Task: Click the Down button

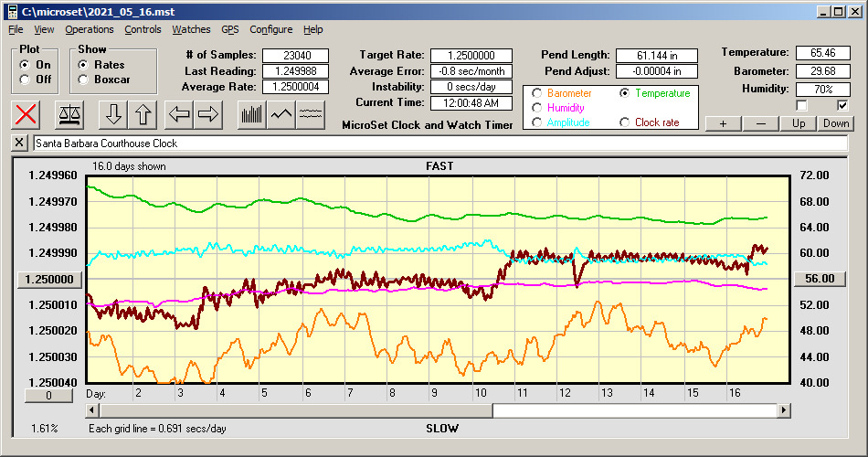Action: [836, 123]
